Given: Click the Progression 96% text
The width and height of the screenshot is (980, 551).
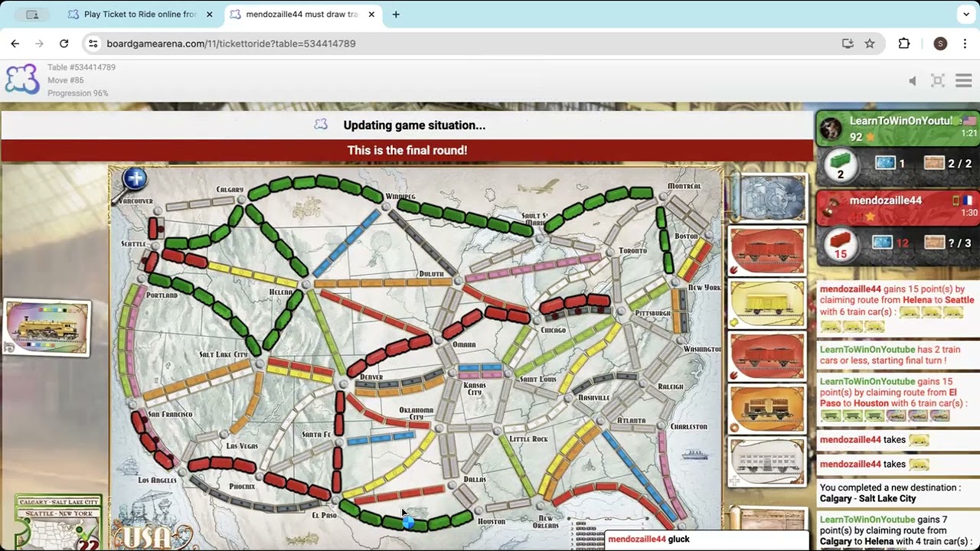Looking at the screenshot, I should click(x=77, y=93).
